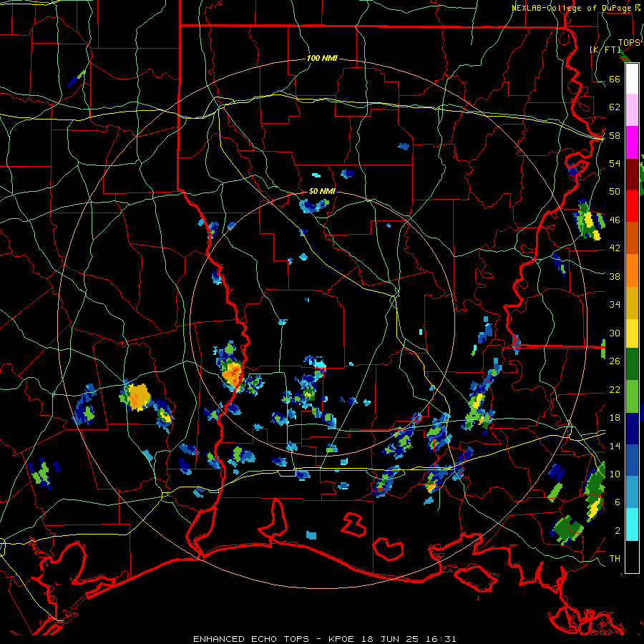Click the legend value "42"
The height and width of the screenshot is (644, 644).
(615, 248)
